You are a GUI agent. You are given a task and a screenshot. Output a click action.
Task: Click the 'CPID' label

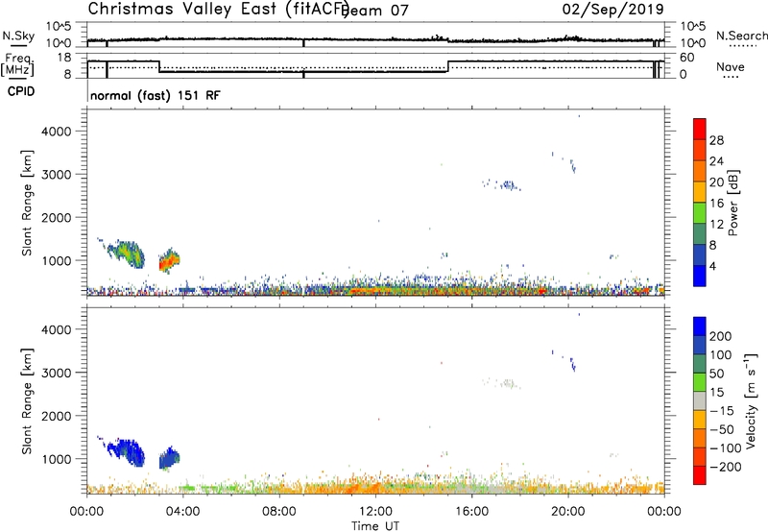click(x=21, y=91)
